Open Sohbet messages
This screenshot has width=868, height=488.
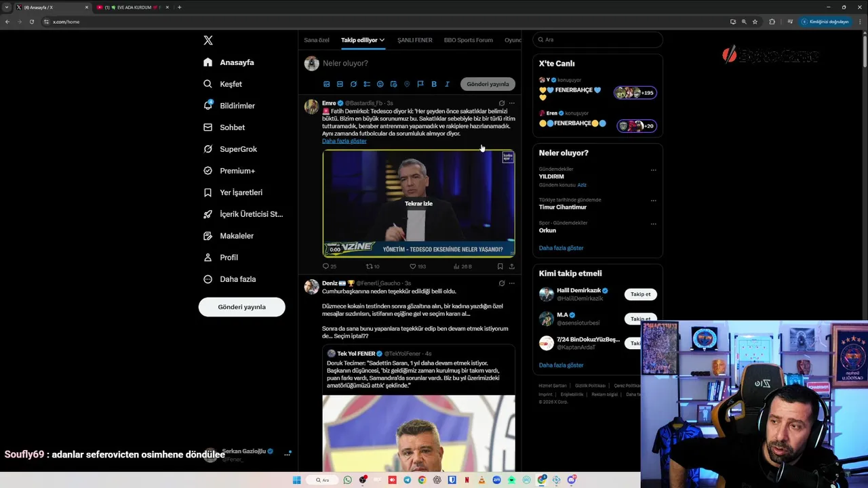point(224,127)
